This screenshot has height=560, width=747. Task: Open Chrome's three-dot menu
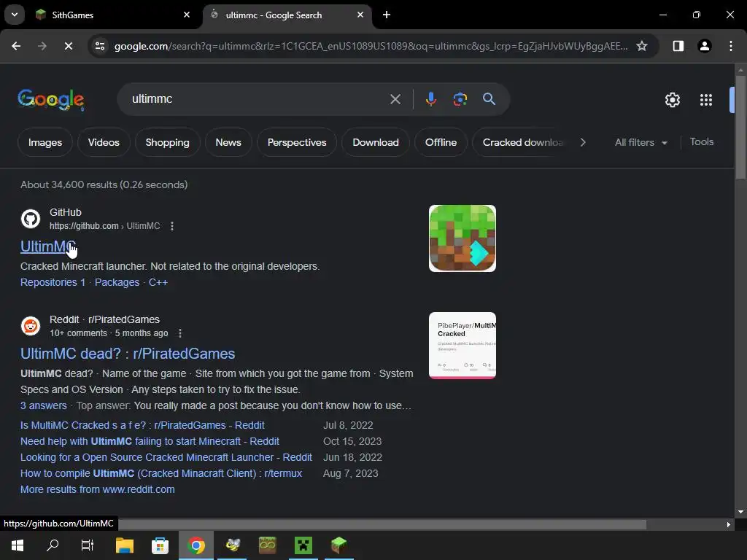731,46
